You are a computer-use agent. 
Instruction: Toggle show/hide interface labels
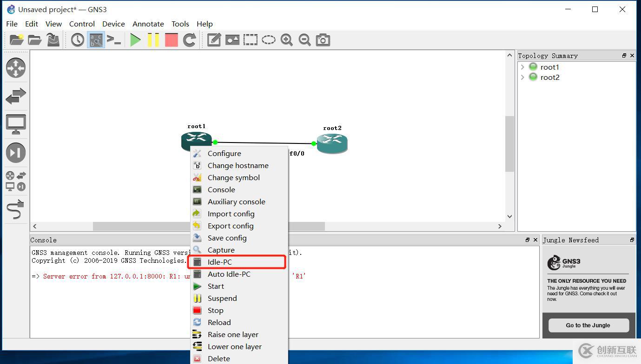point(96,40)
